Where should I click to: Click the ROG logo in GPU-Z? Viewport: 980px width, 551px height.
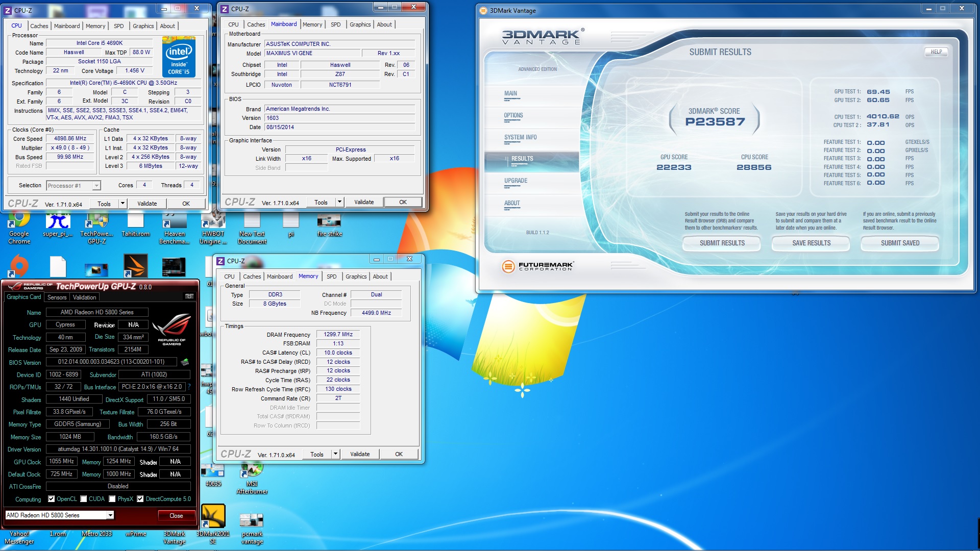[171, 330]
